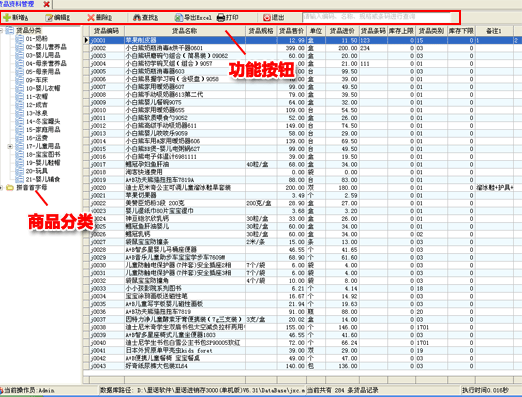Click the green plus 新增 icon
The width and height of the screenshot is (522, 397).
coord(7,17)
